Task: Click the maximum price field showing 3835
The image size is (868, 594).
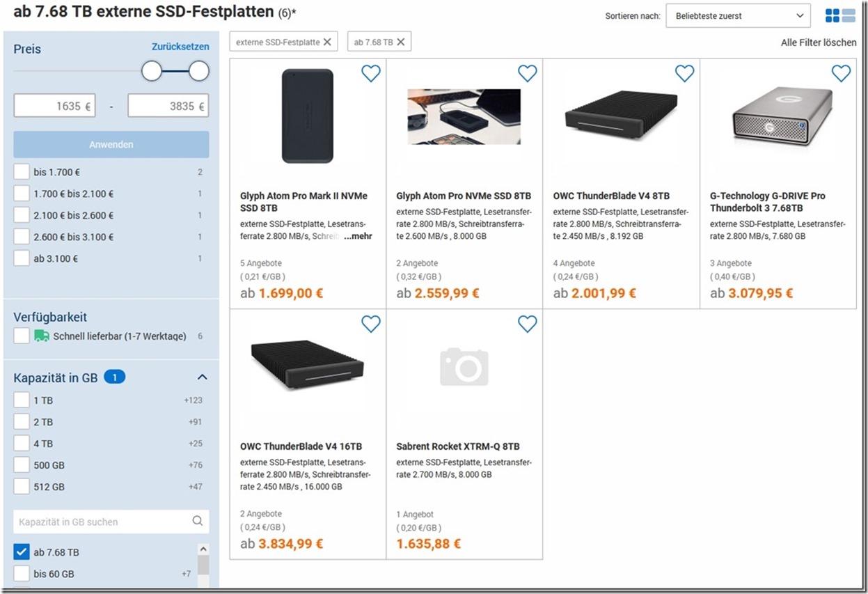Action: (x=168, y=106)
